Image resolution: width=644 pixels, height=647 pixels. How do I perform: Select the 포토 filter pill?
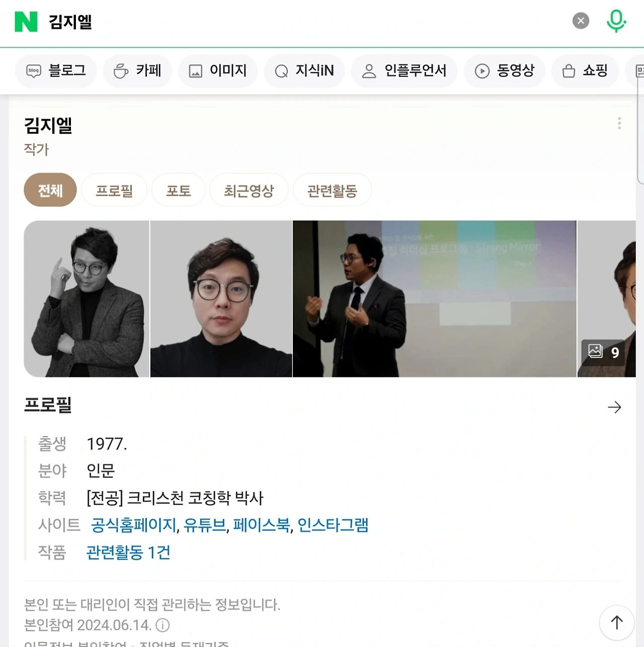click(179, 190)
